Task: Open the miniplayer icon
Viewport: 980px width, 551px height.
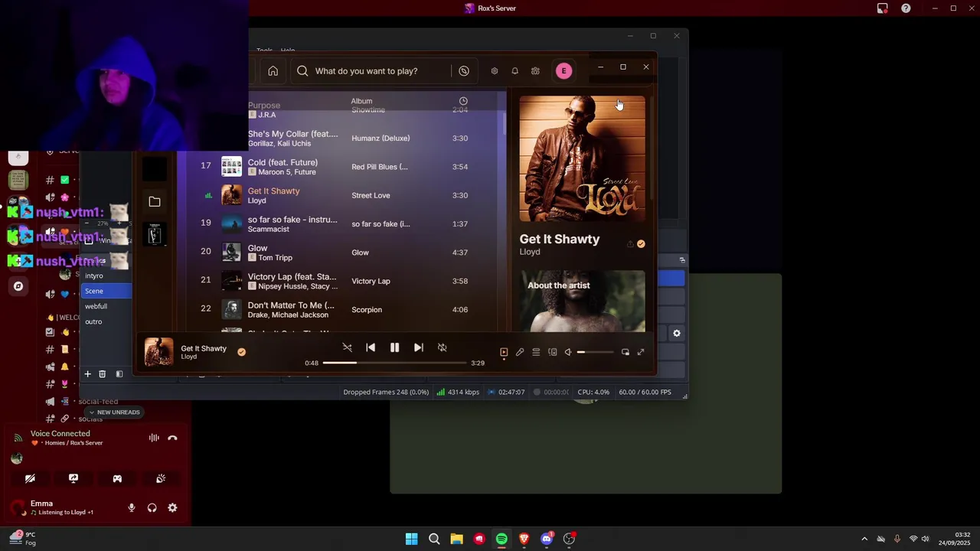Action: (626, 352)
